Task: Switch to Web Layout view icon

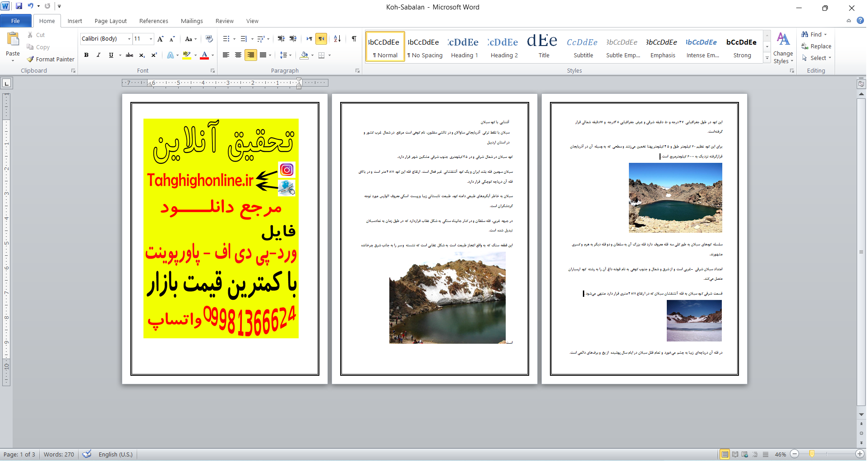Action: pyautogui.click(x=745, y=454)
